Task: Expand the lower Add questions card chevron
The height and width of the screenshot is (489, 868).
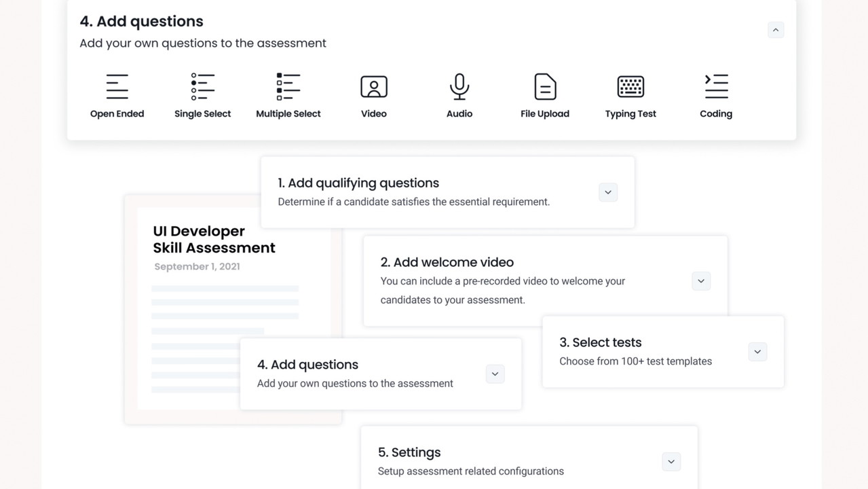Action: (495, 374)
